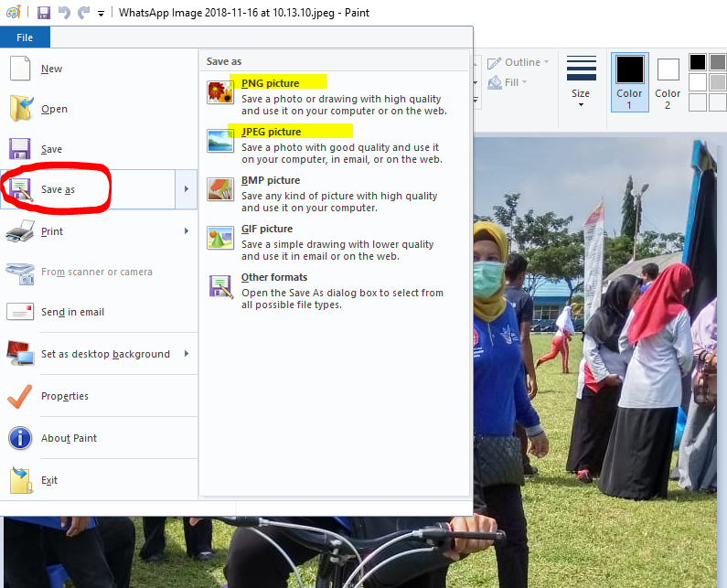
Task: Click the Send in email envelope icon
Action: tap(20, 312)
